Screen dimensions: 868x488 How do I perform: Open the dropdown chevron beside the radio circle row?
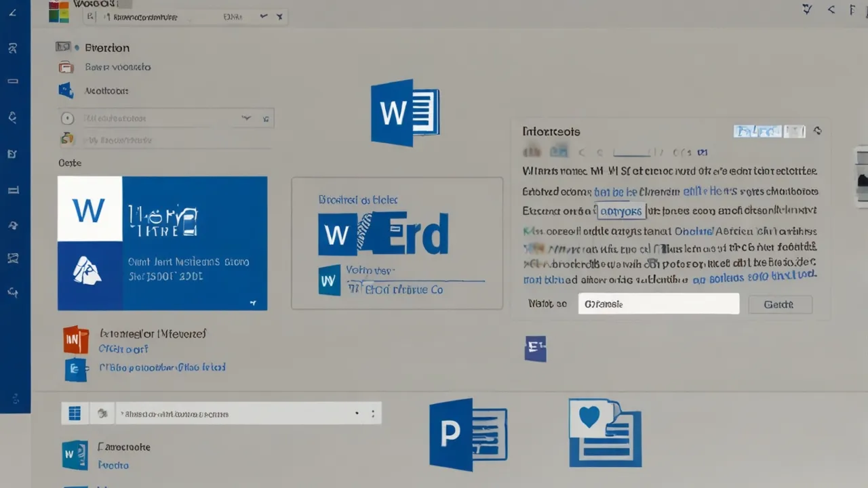(245, 119)
